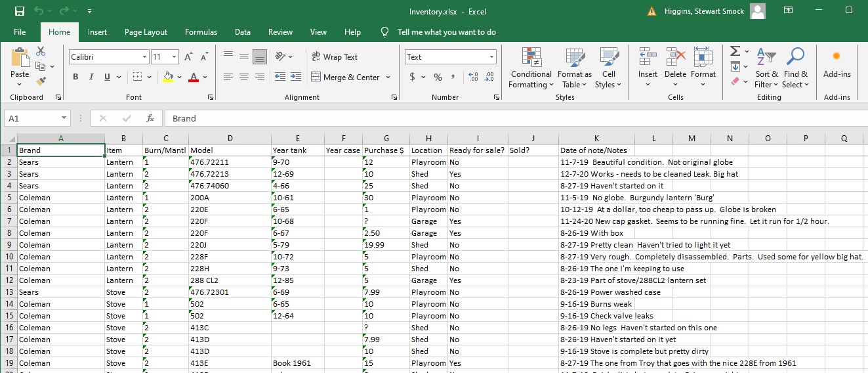
Task: Open the Sort & Filter dropdown
Action: click(x=766, y=68)
